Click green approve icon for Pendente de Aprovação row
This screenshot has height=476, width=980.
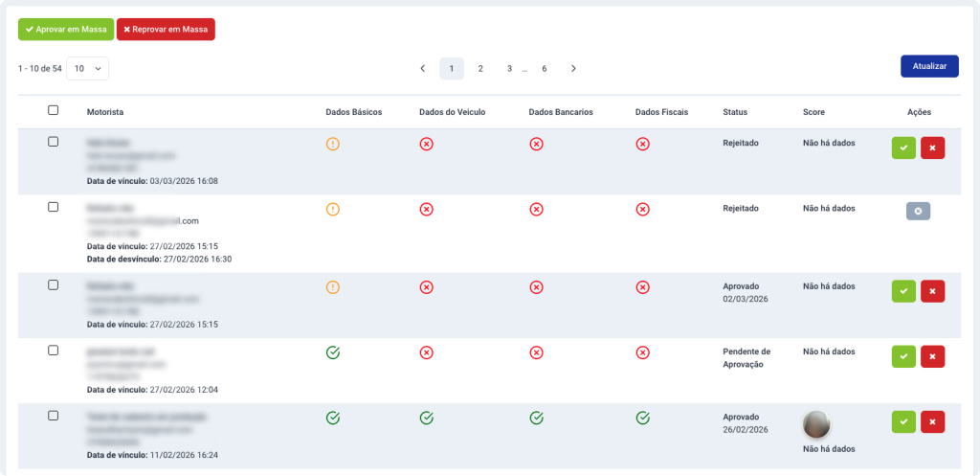click(x=903, y=356)
